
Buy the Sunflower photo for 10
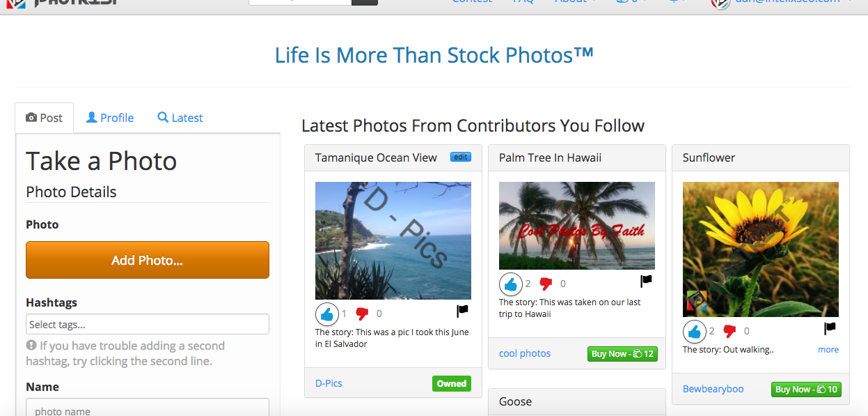[806, 390]
